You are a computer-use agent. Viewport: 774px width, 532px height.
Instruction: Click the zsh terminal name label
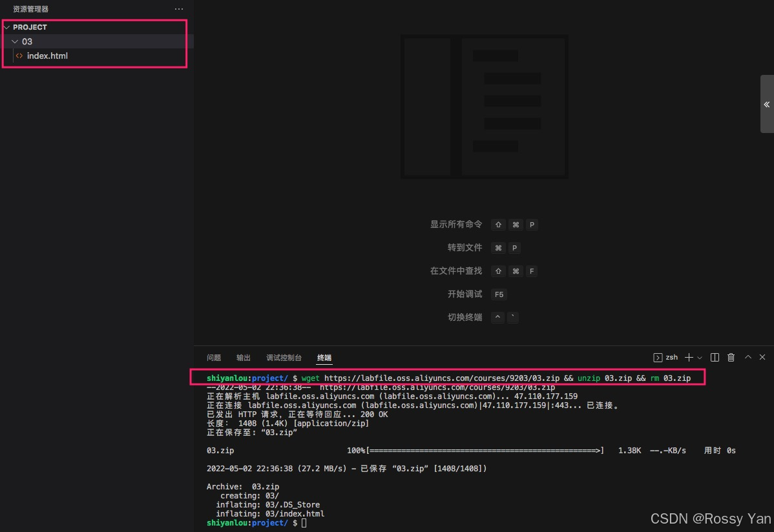click(672, 357)
